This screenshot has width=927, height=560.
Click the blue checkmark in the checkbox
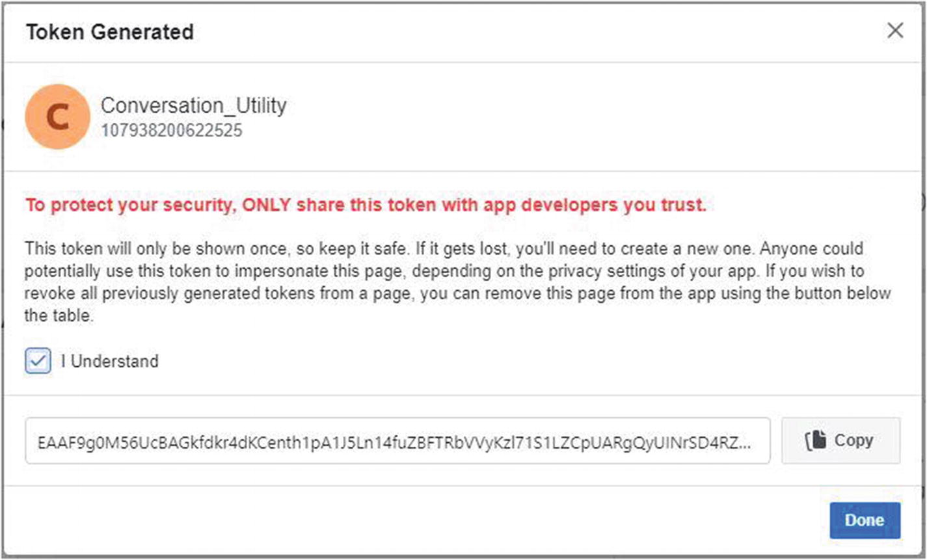[38, 361]
